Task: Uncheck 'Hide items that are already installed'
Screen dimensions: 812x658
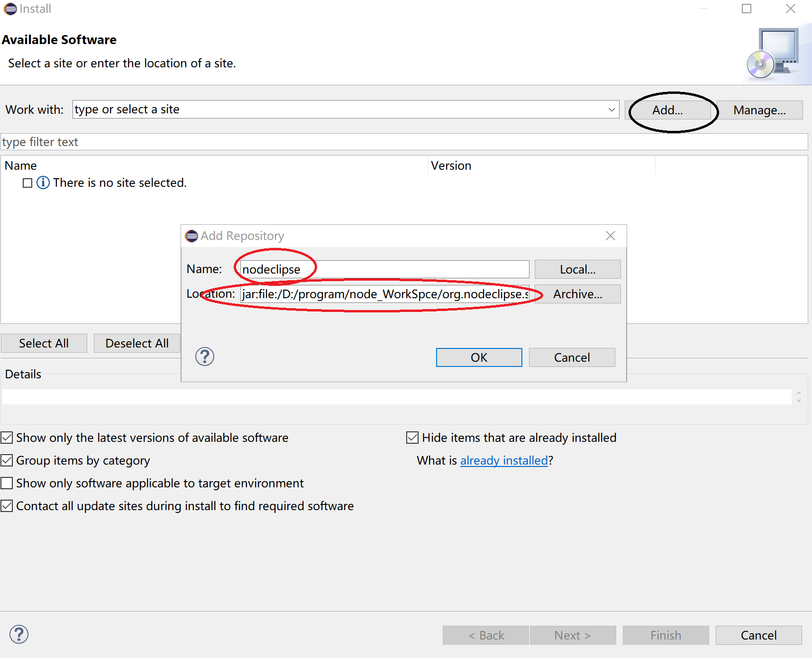Action: tap(412, 438)
